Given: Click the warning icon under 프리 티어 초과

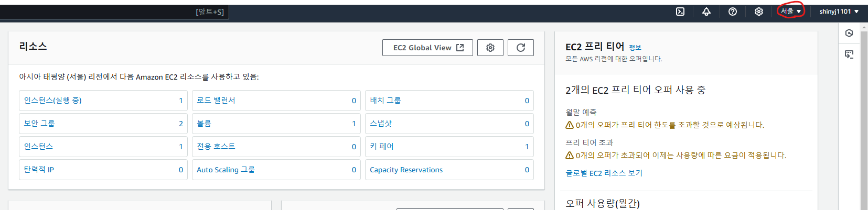Looking at the screenshot, I should click(570, 156).
